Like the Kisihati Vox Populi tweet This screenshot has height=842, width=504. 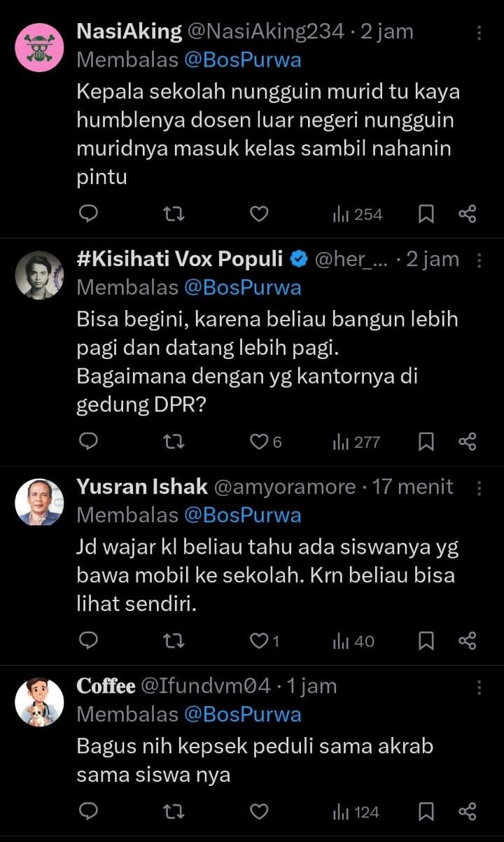pyautogui.click(x=260, y=442)
